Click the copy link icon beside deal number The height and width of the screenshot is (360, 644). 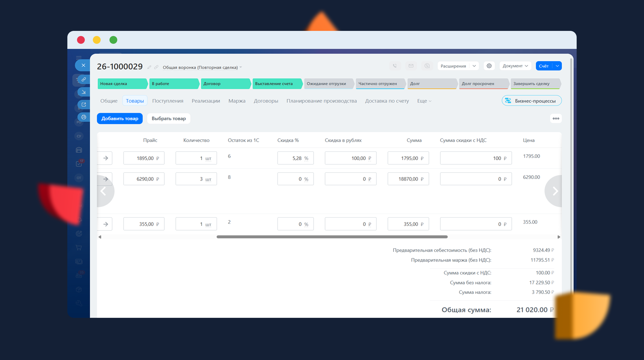(x=156, y=67)
